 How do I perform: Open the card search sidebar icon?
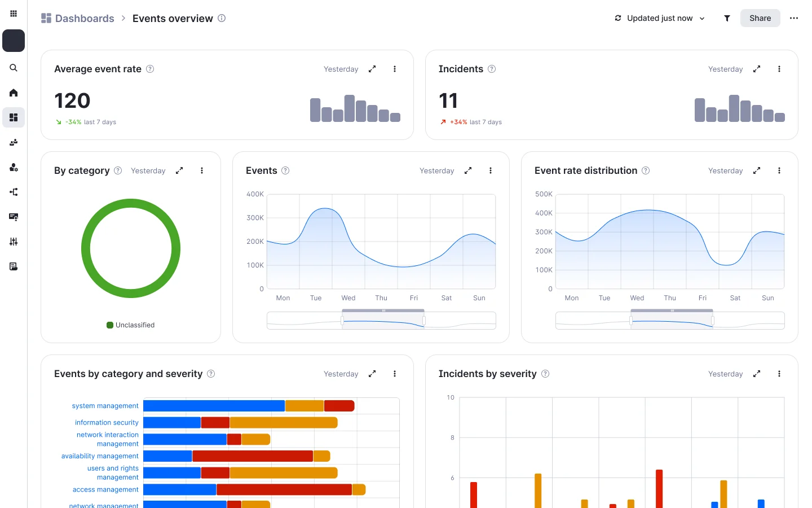click(14, 217)
